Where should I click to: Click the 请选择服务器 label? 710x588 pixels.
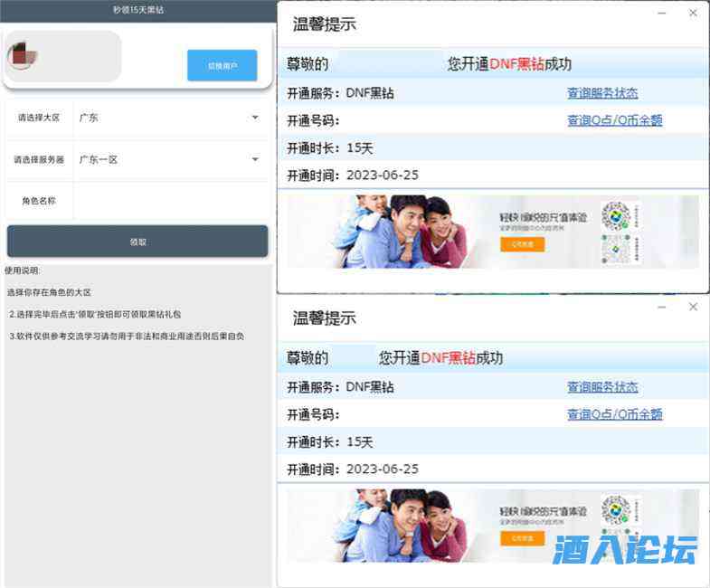[39, 159]
